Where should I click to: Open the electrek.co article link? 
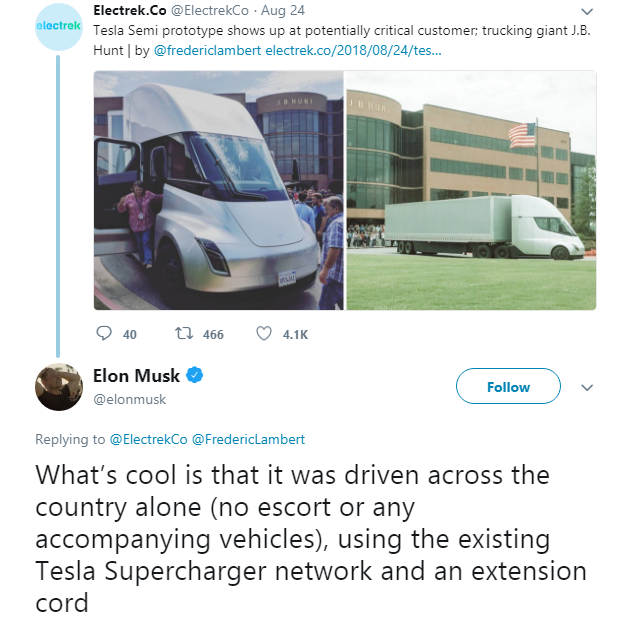353,51
